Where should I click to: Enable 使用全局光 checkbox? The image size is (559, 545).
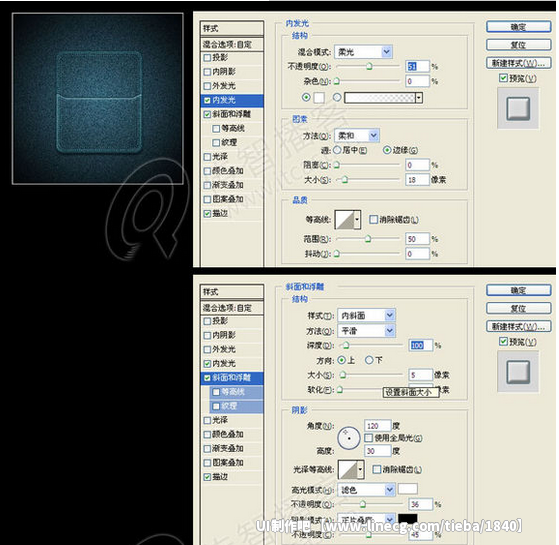click(369, 438)
